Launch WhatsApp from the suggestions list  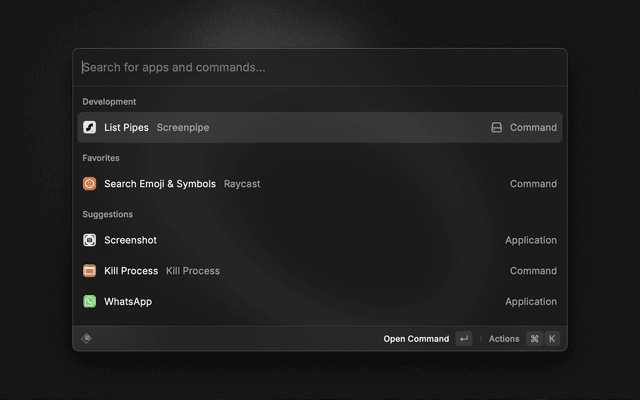[128, 301]
